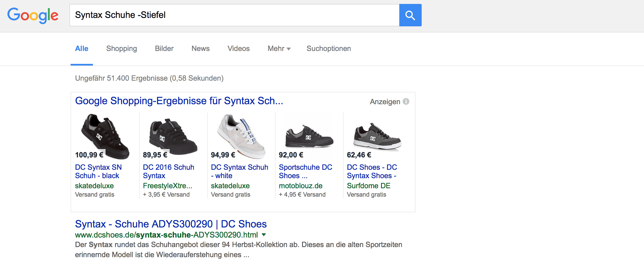Select the Alle tab
The image size is (644, 265).
[81, 48]
